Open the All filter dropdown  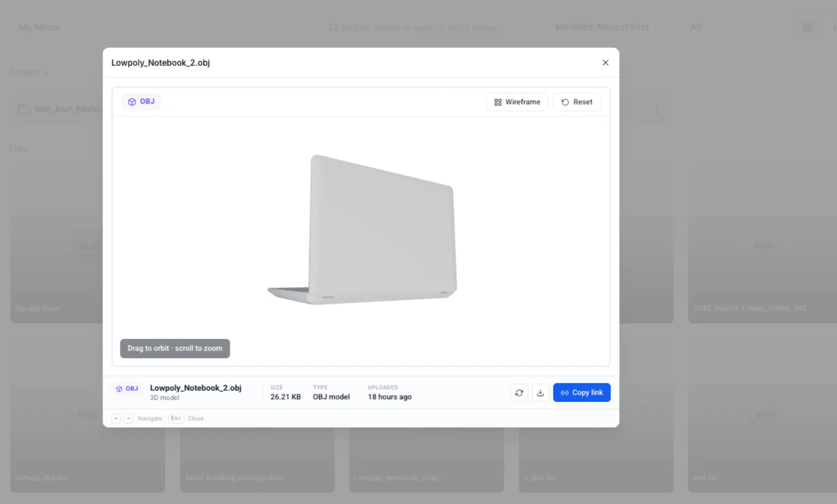click(x=696, y=27)
